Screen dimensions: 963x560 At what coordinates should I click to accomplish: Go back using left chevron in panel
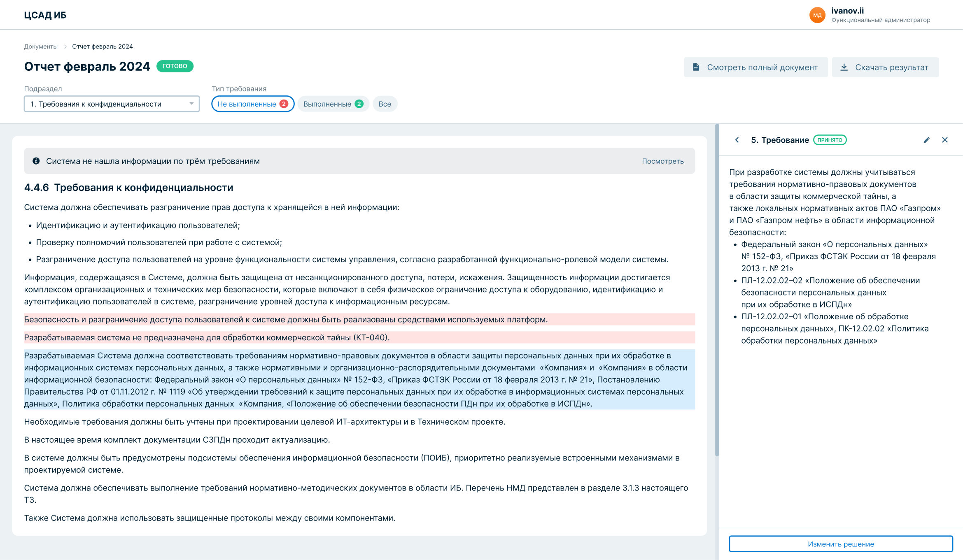tap(737, 140)
